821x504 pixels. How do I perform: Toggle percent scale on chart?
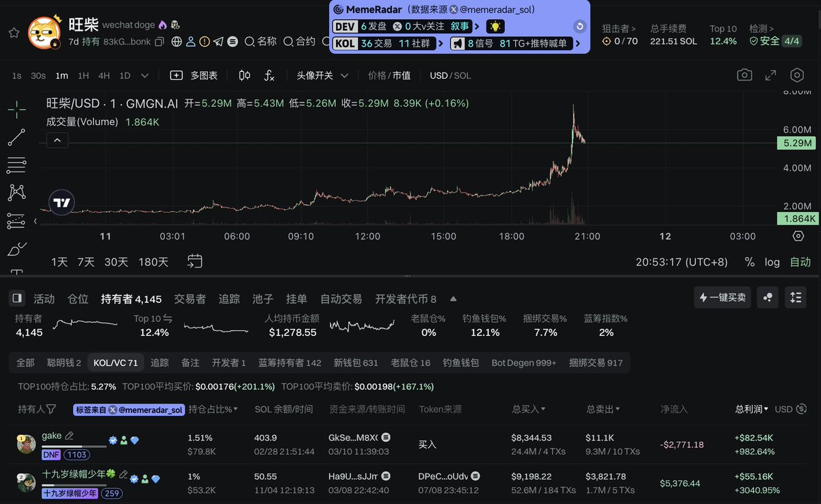[750, 262]
